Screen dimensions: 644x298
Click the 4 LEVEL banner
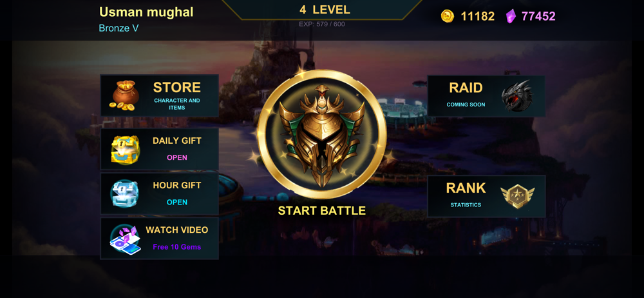[x=325, y=10]
